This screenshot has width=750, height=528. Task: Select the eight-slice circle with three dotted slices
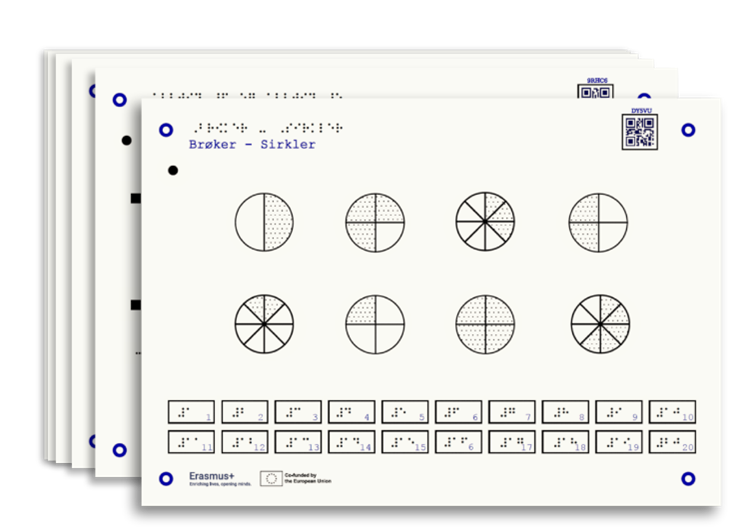pos(485,221)
